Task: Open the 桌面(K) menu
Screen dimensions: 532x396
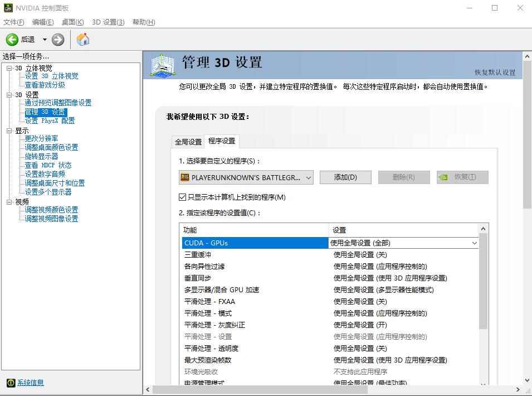Action: (x=72, y=22)
